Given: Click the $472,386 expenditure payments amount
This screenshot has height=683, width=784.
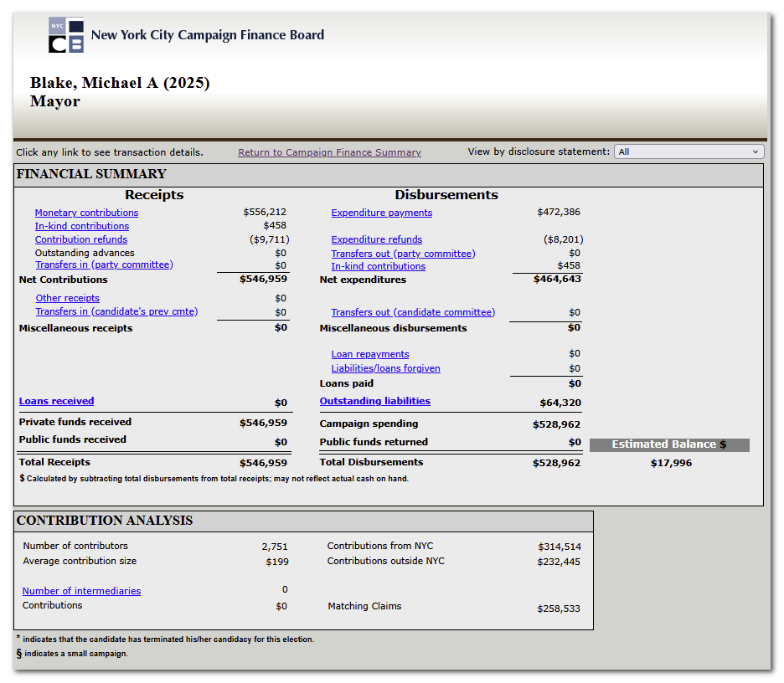Looking at the screenshot, I should [559, 213].
